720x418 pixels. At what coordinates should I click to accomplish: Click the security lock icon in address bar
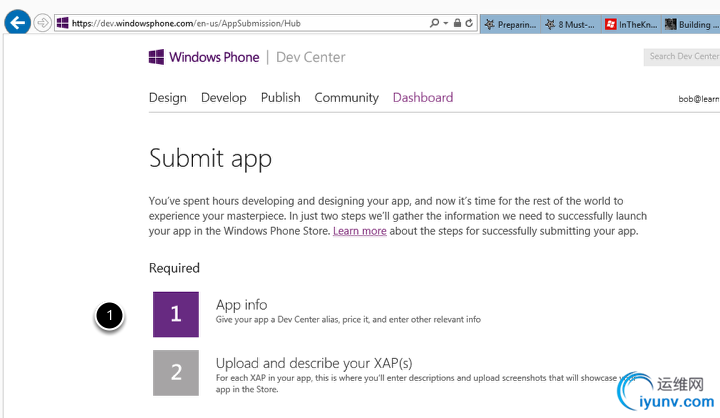point(457,23)
